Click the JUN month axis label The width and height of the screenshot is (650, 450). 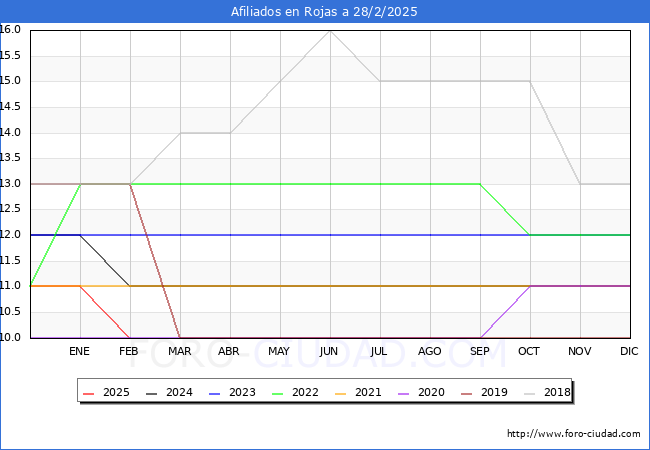click(329, 351)
